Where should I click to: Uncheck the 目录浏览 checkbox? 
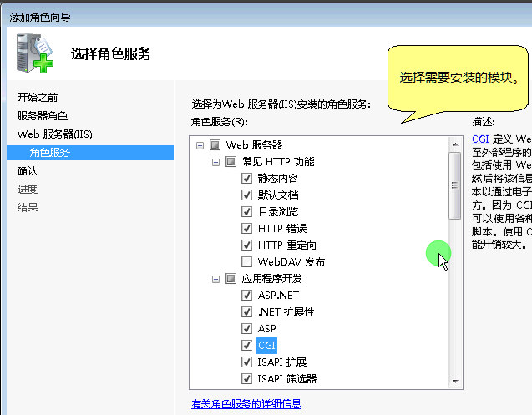point(246,211)
